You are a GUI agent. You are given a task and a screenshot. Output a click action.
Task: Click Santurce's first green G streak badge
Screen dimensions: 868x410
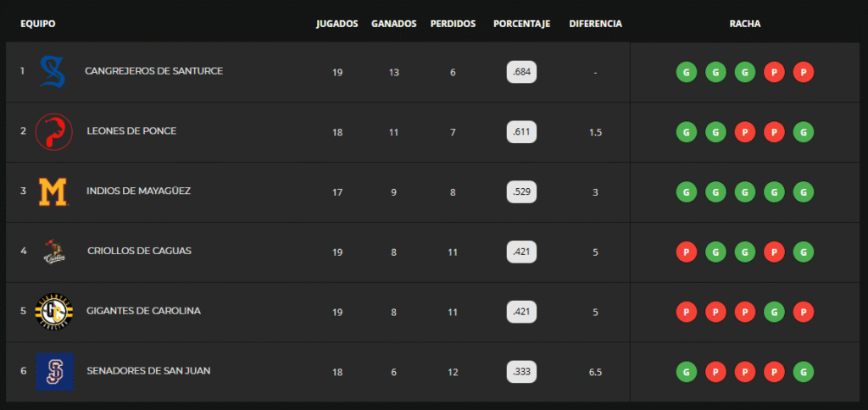(686, 73)
